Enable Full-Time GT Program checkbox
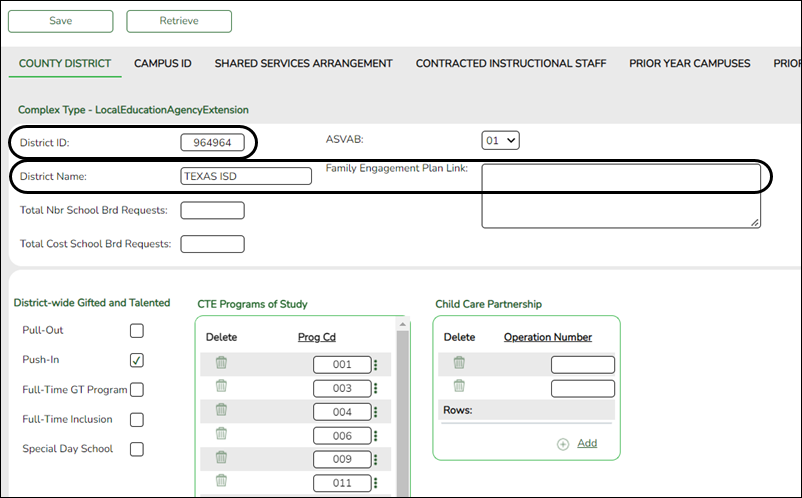This screenshot has height=498, width=802. (x=137, y=390)
